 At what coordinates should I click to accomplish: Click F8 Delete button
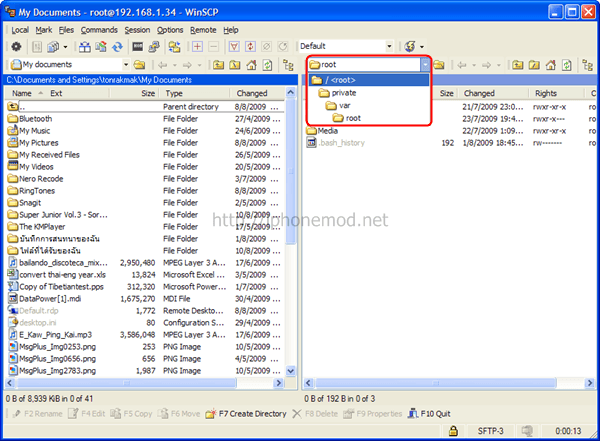click(x=315, y=414)
